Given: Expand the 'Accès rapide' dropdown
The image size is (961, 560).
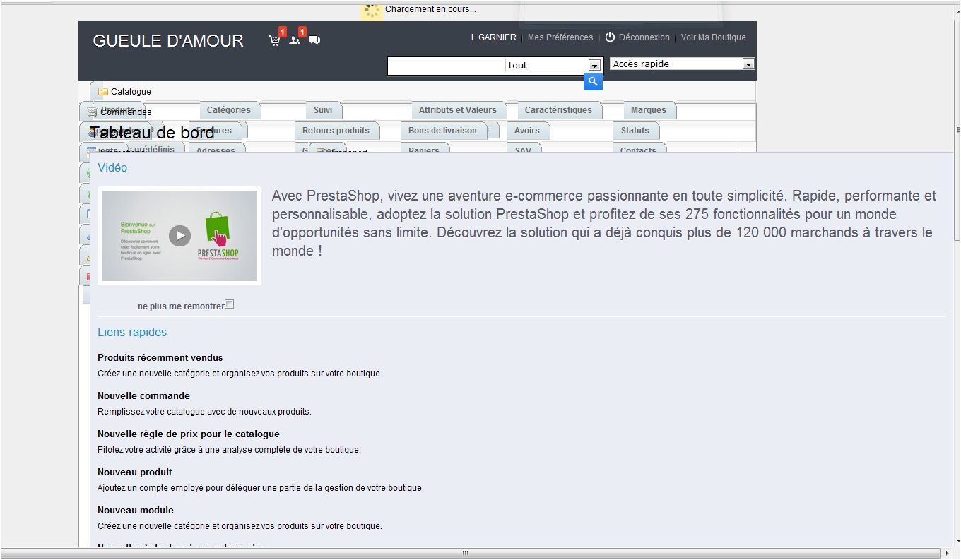Looking at the screenshot, I should [x=682, y=64].
